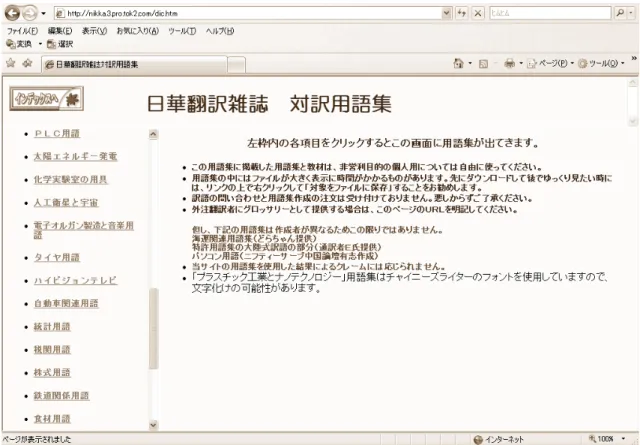Image resolution: width=640 pixels, height=445 pixels.
Task: Open the 統計用語 glossary link
Action: 52,327
